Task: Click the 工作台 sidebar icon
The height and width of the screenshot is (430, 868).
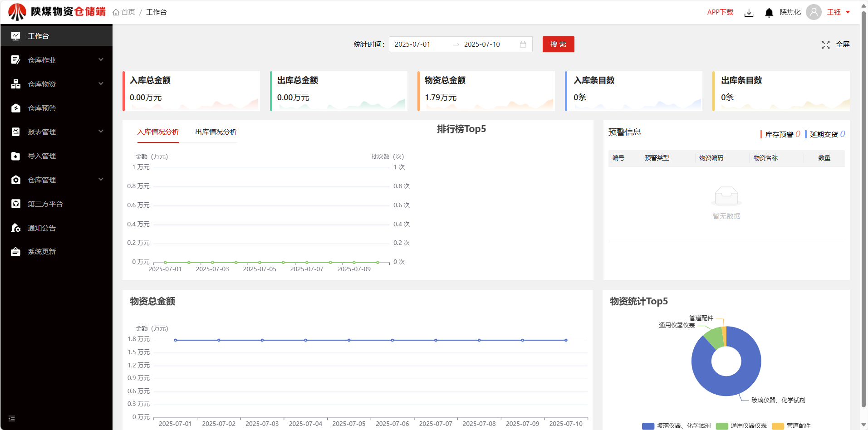Action: pos(15,36)
